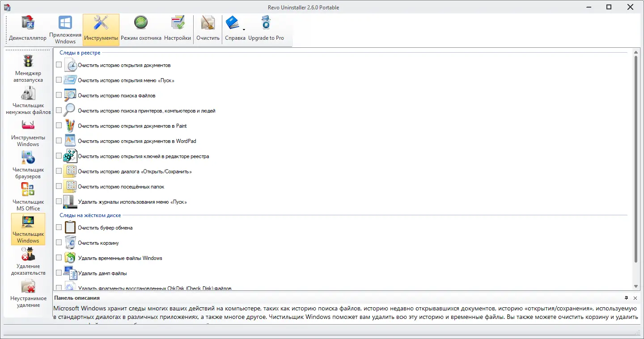Check the file search history option
Viewport: 644px width, 339px height.
pos(59,95)
